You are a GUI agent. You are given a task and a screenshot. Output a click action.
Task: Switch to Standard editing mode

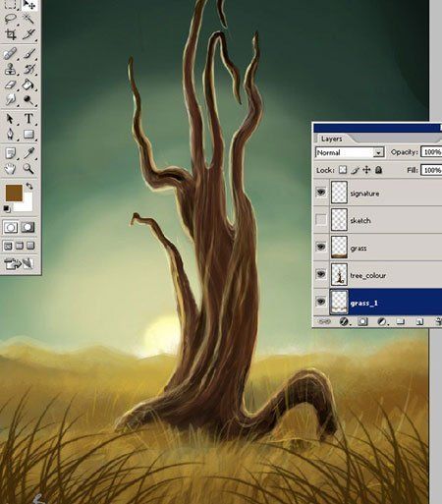coord(11,227)
